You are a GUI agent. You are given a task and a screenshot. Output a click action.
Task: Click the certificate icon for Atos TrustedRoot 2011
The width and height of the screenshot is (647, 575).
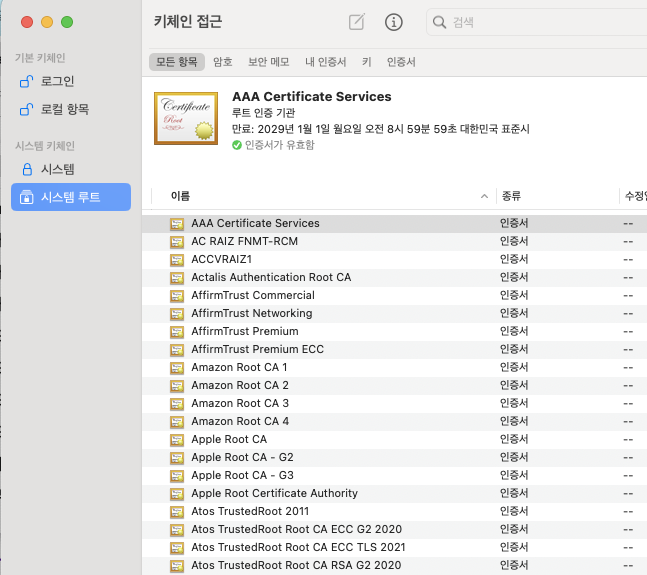pyautogui.click(x=177, y=512)
